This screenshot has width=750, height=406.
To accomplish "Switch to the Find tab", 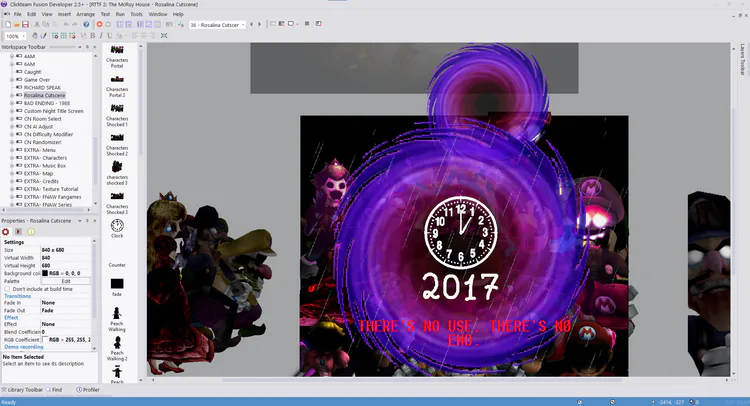I will (54, 390).
